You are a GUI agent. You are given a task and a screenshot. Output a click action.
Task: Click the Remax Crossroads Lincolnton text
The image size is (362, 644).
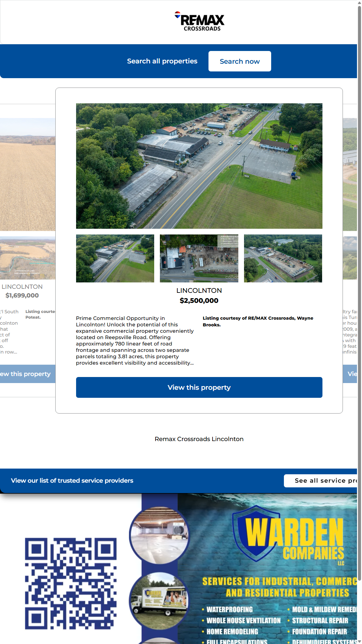199,439
